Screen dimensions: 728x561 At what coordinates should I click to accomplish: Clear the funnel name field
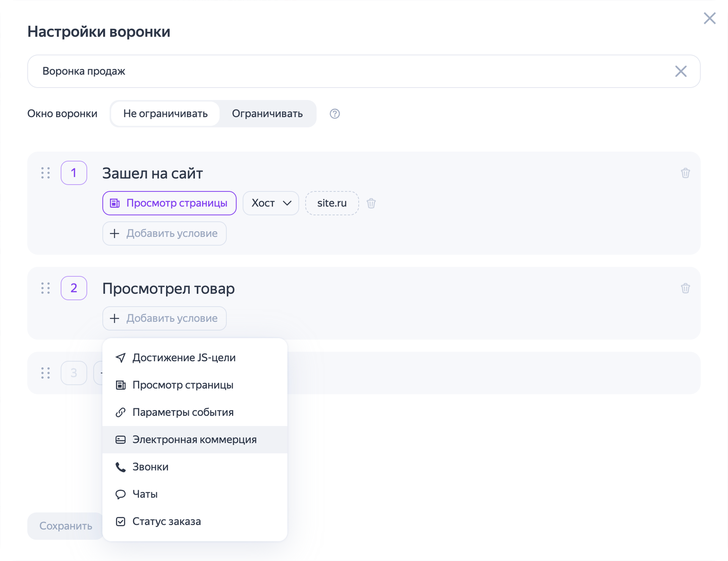681,71
